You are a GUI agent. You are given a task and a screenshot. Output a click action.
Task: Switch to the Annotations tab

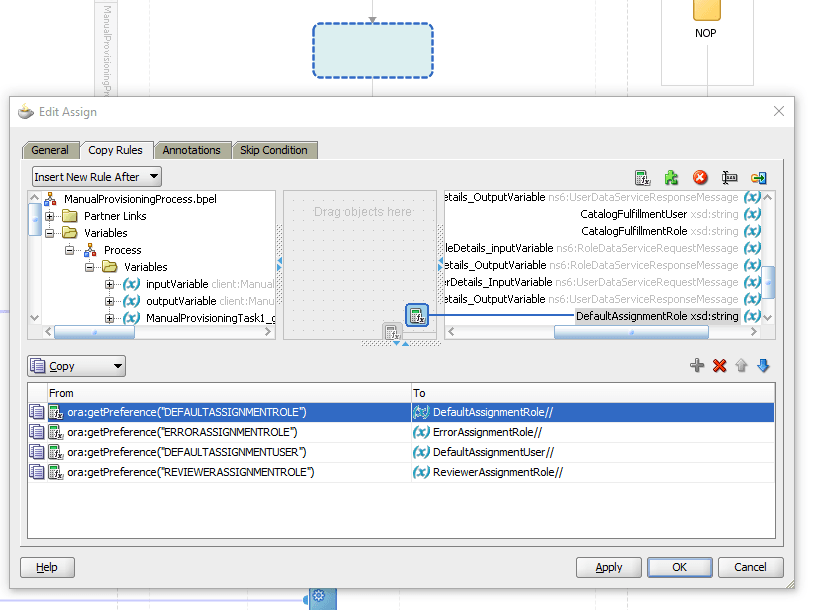click(191, 150)
